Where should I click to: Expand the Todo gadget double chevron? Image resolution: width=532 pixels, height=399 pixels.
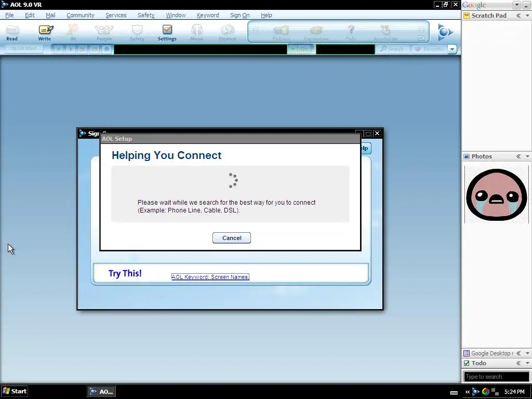tap(518, 363)
